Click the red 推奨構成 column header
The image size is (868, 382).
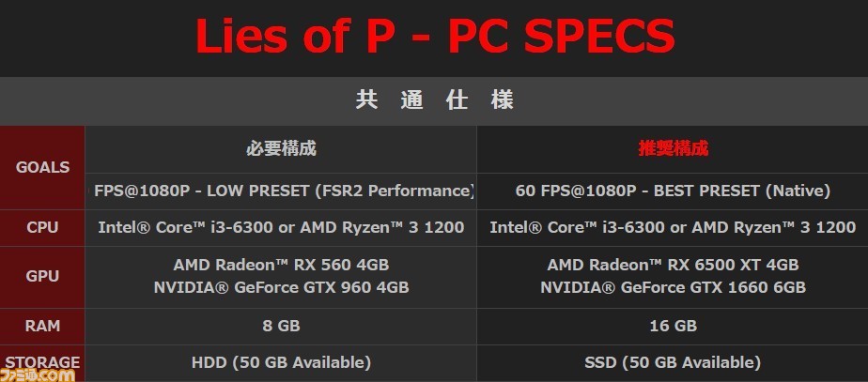(674, 149)
